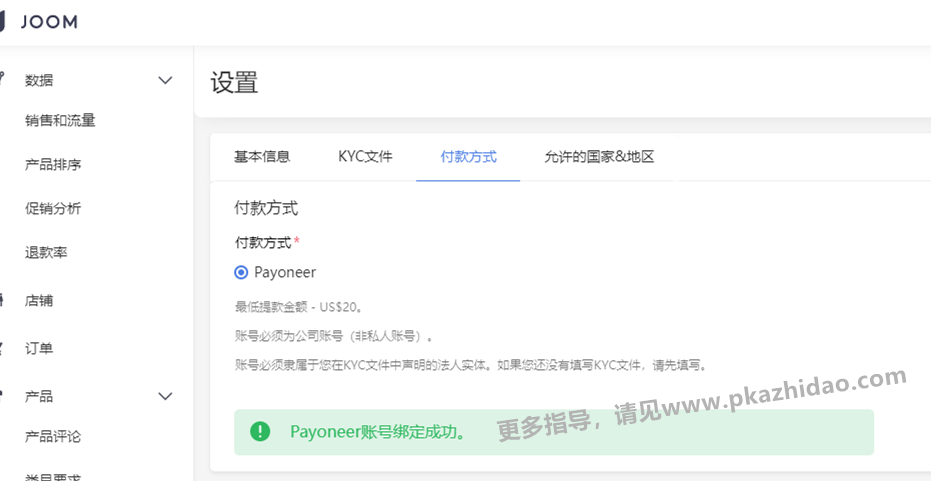
Task: Go to 销售和流量 page
Action: click(x=60, y=121)
